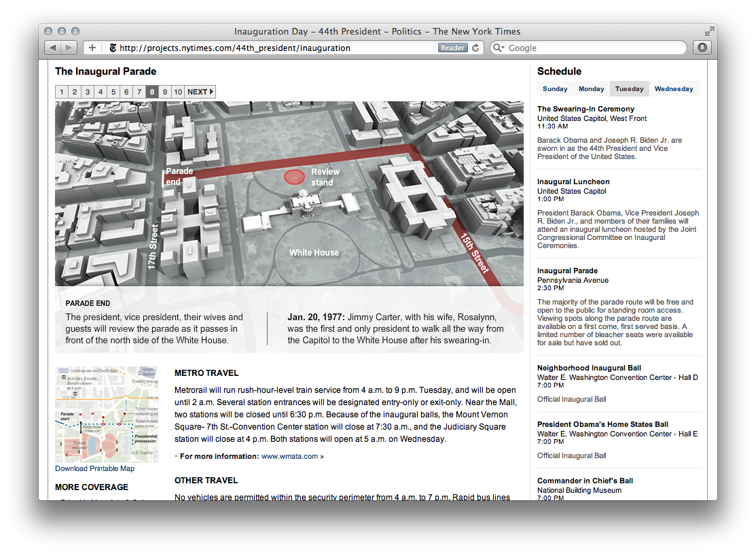Switch schedule to the Monday tab

pos(591,89)
